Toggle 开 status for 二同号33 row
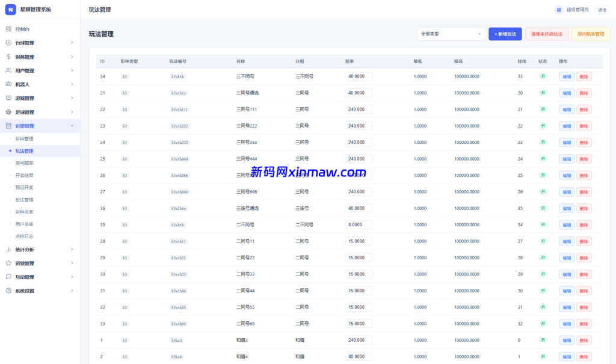This screenshot has height=364, width=616. [543, 274]
